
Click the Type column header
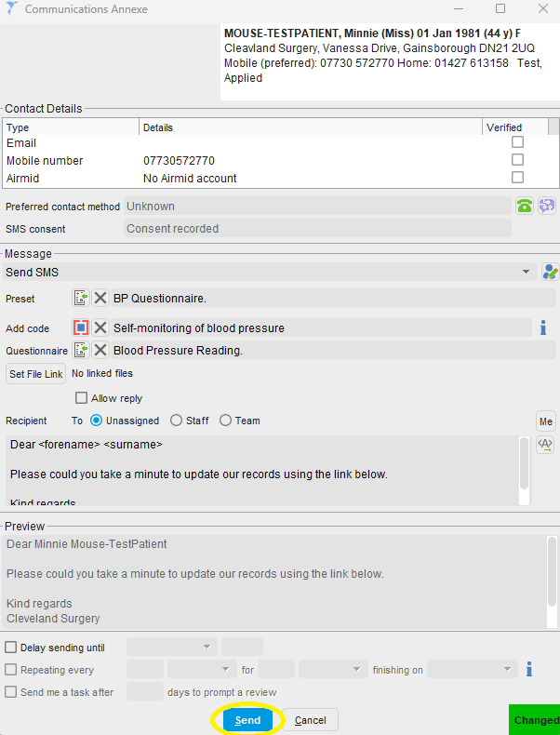[72, 127]
